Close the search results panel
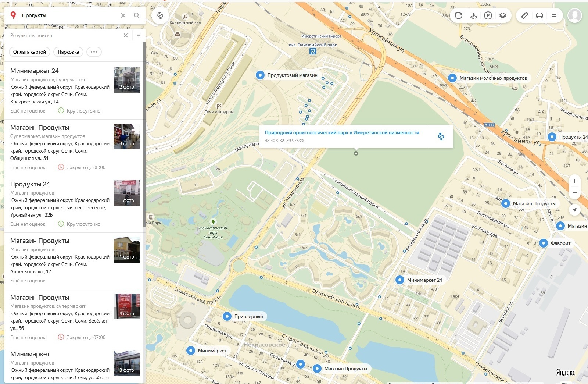The width and height of the screenshot is (588, 384). [x=126, y=35]
